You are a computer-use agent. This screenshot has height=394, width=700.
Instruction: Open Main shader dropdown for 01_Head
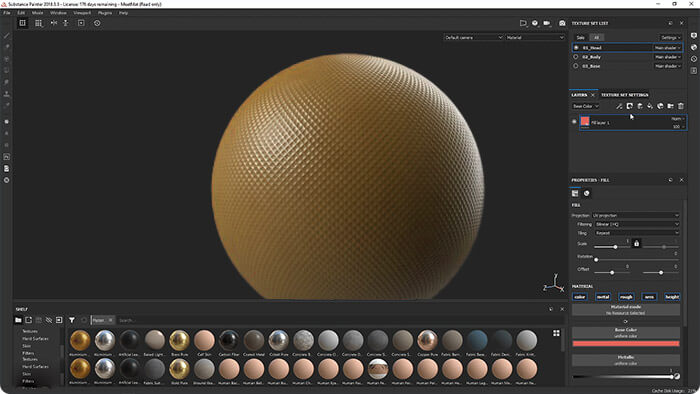pos(667,48)
